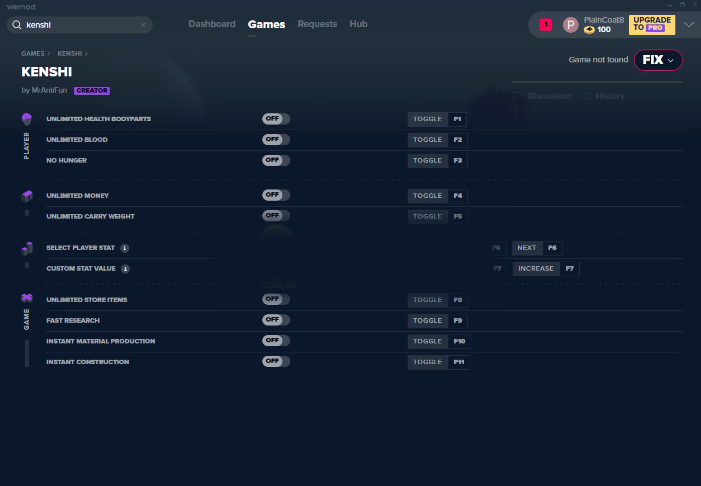Click TOGGLE F1 hotkey button
This screenshot has width=701, height=486.
[437, 119]
